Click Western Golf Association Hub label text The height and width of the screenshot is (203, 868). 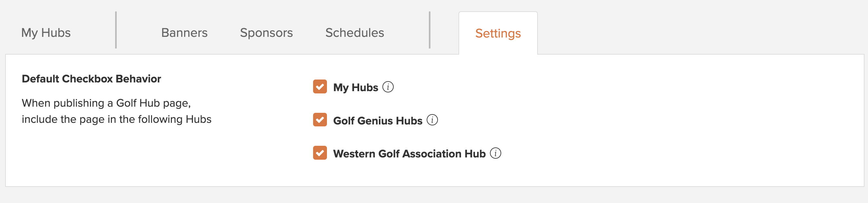[x=409, y=154]
